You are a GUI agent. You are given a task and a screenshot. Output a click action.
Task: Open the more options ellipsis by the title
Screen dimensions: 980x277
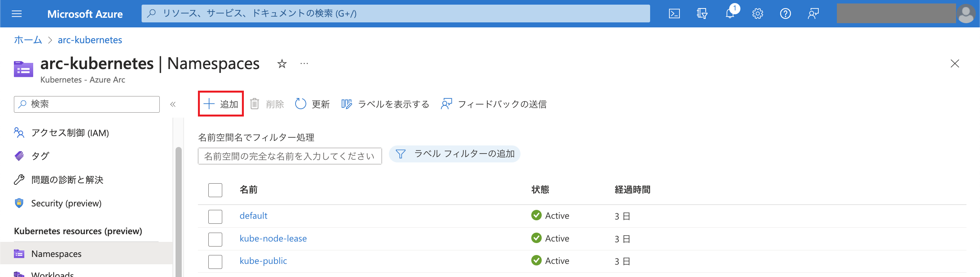coord(304,64)
